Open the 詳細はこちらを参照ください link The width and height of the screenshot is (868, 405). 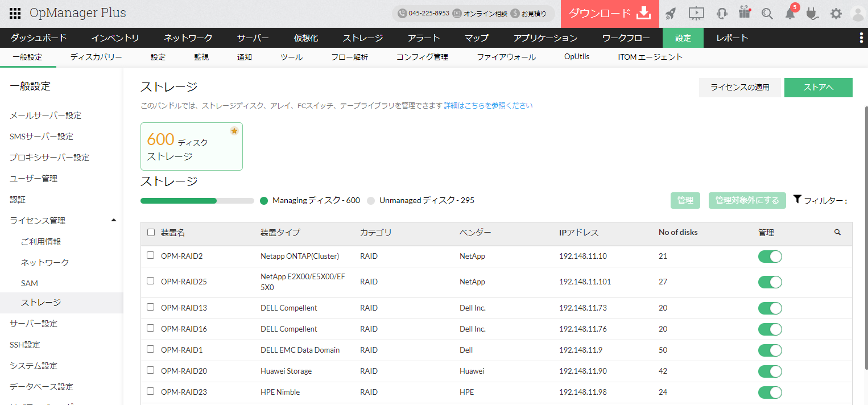click(x=488, y=105)
